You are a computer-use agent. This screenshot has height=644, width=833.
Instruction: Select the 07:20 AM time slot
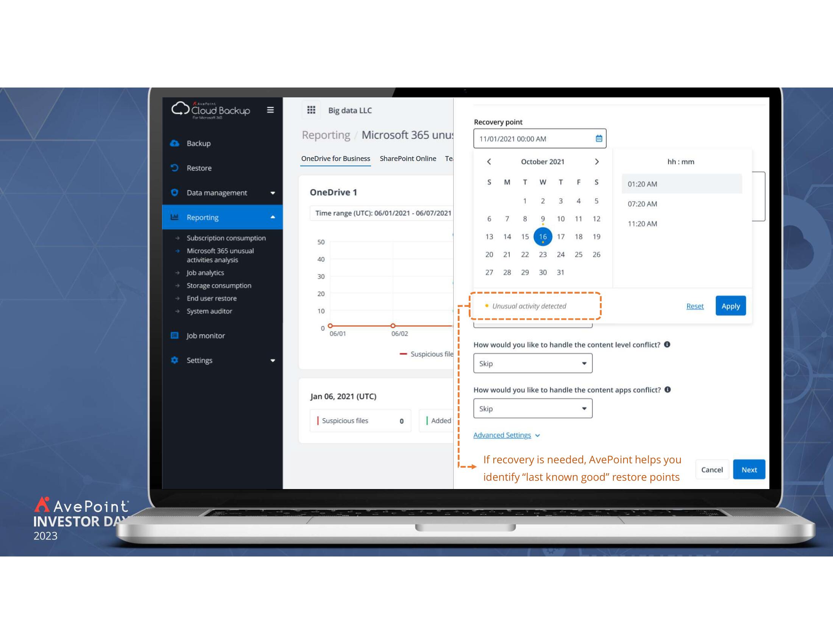click(x=680, y=204)
